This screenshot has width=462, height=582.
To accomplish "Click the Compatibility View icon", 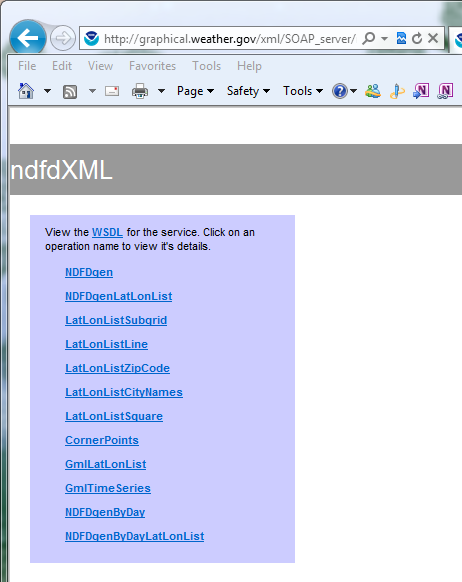I will [401, 38].
